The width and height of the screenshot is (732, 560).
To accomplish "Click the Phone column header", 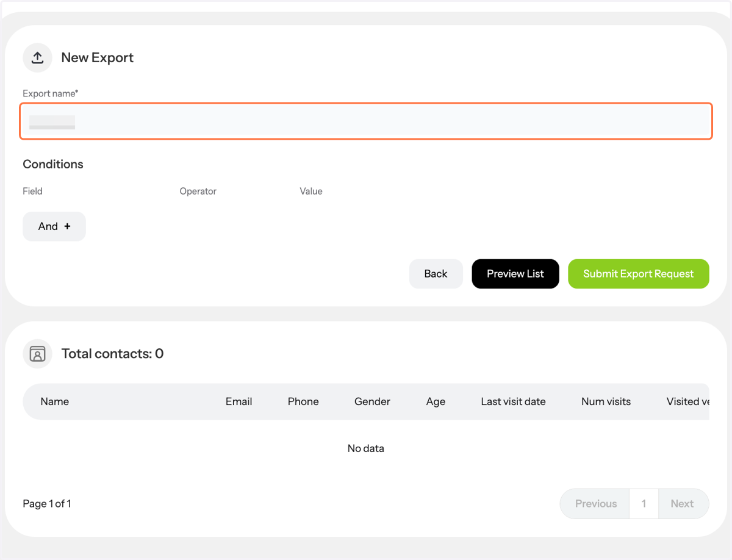I will point(303,401).
